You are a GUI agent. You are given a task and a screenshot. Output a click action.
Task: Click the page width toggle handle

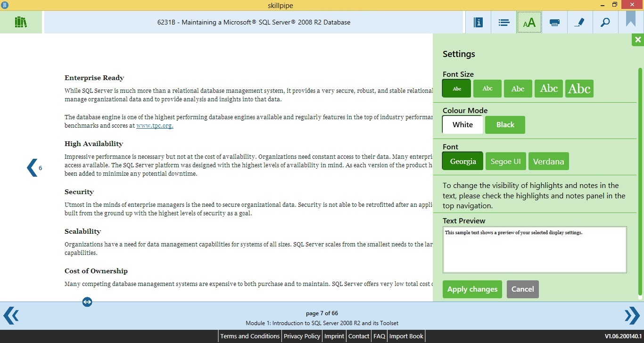click(x=87, y=302)
